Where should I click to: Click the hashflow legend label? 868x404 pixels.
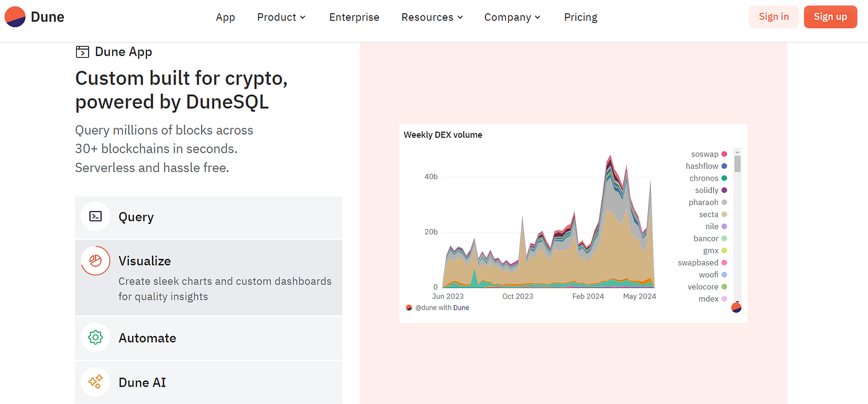pyautogui.click(x=702, y=166)
